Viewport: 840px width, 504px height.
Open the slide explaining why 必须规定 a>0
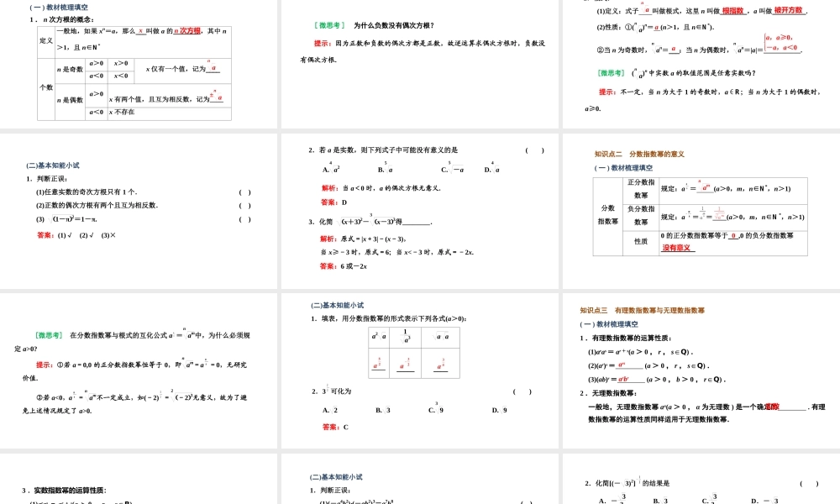[x=139, y=370]
